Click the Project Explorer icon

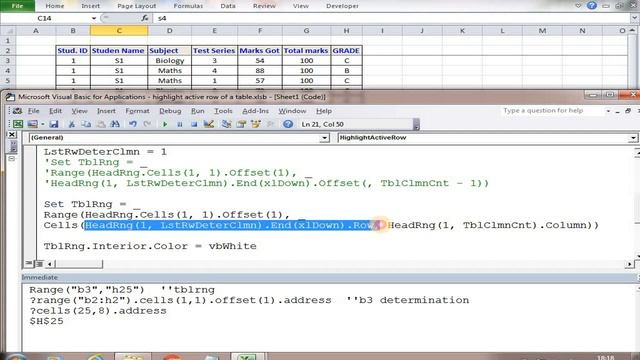[x=227, y=124]
